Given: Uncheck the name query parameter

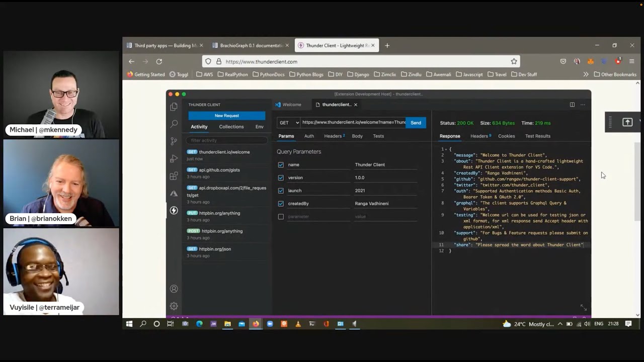Looking at the screenshot, I should coord(281,165).
